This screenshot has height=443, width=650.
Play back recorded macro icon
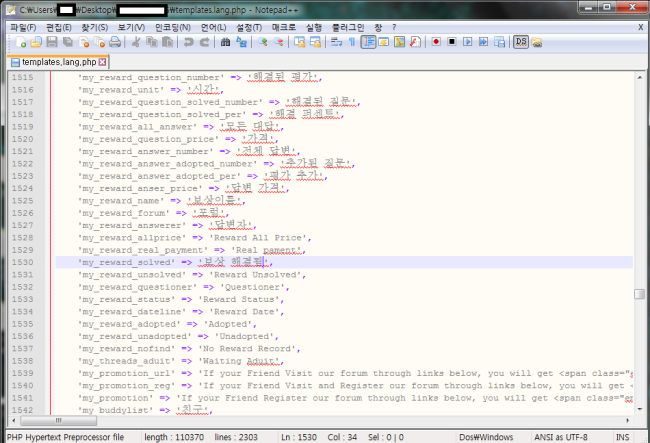pyautogui.click(x=468, y=43)
